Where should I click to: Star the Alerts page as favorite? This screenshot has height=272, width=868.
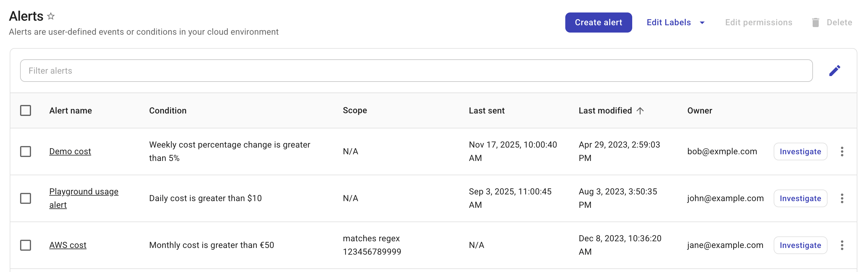tap(51, 16)
